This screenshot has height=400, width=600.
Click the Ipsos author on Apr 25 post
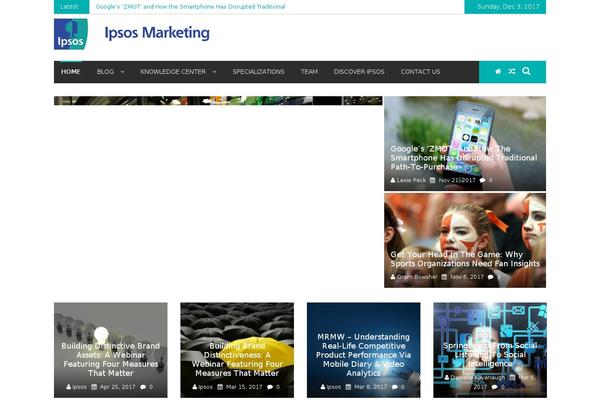(x=79, y=387)
